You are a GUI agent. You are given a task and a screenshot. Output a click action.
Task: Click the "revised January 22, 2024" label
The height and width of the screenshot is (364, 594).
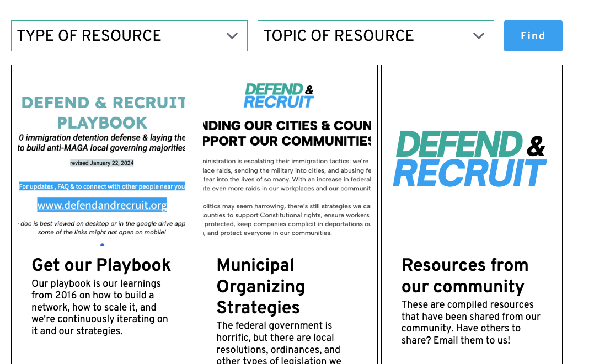point(102,163)
